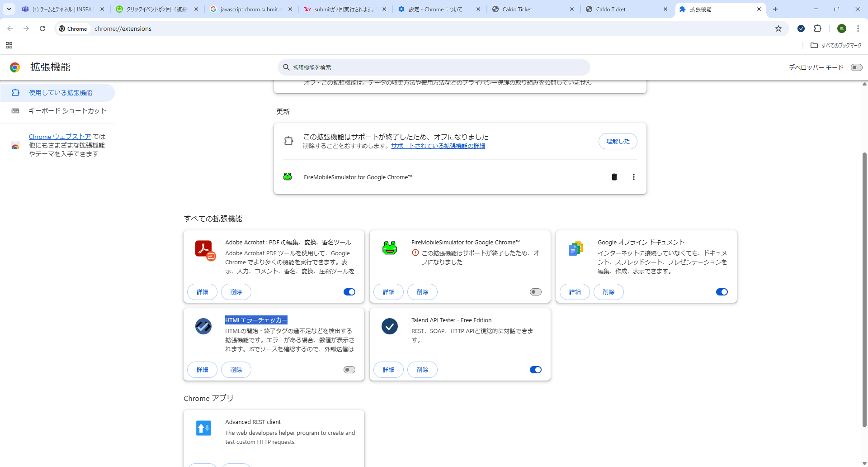The image size is (868, 467).
Task: Click the Advanced REST client title text
Action: 253,422
